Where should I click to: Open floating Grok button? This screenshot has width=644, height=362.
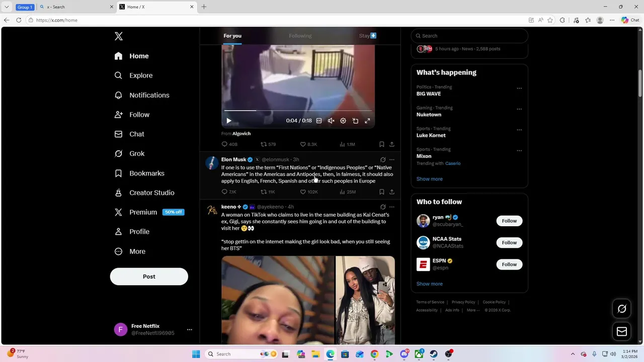(x=622, y=309)
